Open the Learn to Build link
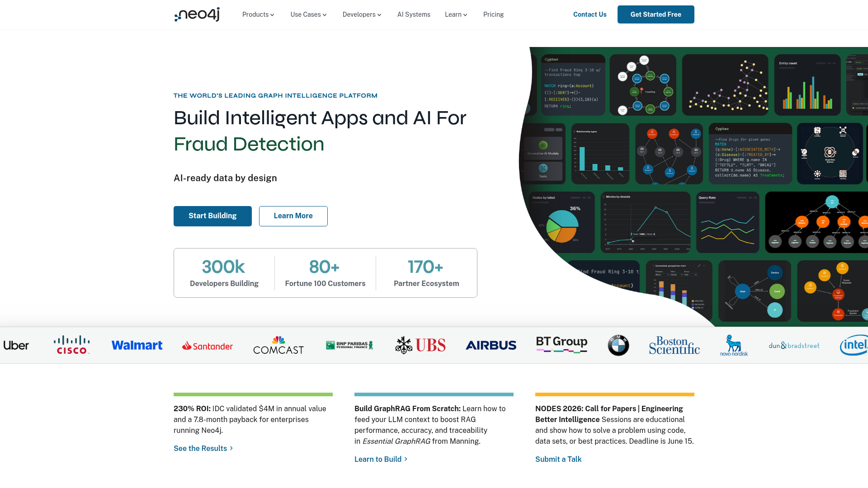 [x=381, y=459]
